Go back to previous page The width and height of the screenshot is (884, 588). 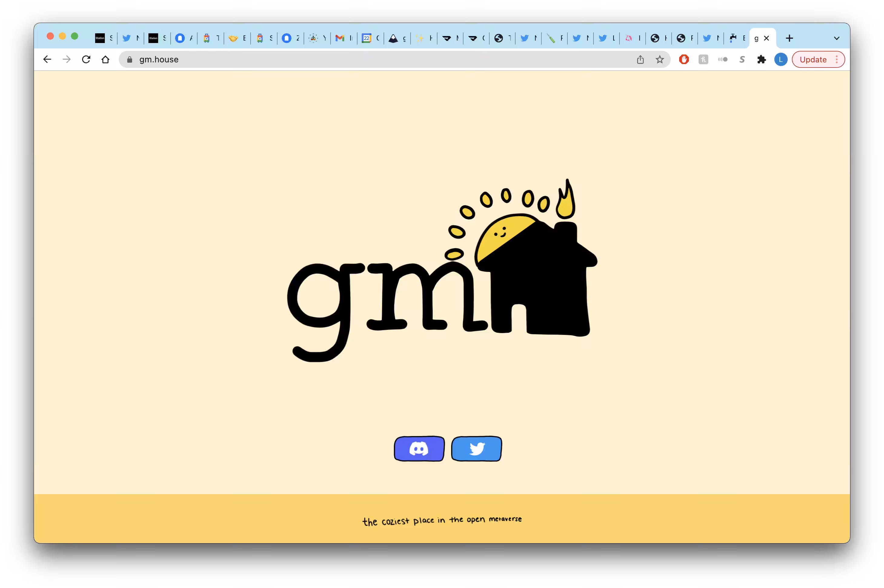pos(47,59)
